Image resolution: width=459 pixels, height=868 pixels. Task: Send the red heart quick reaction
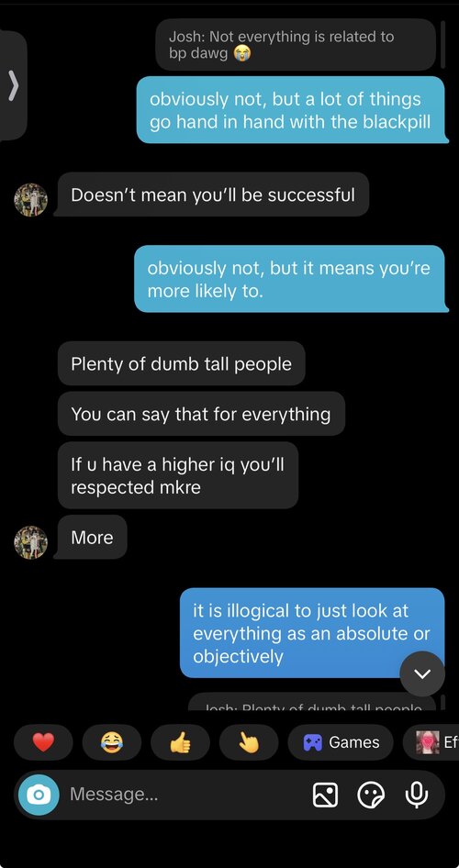click(x=43, y=742)
